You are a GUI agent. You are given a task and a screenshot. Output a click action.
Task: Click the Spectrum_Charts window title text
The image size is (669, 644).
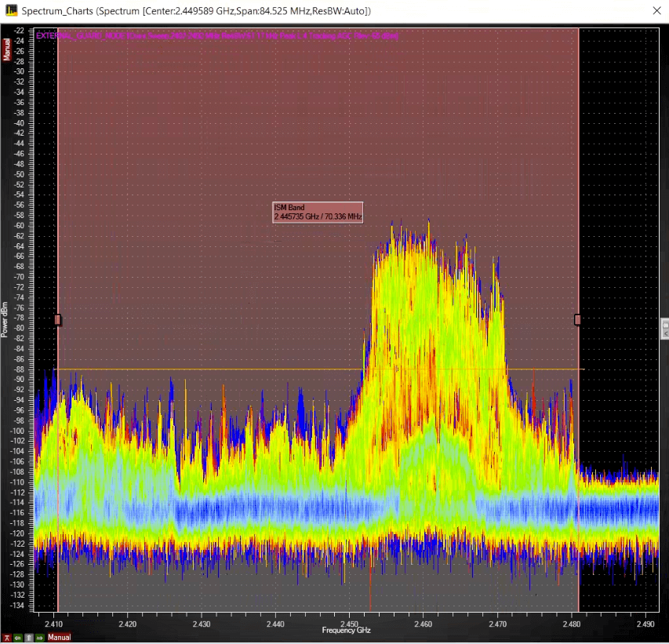coord(196,11)
